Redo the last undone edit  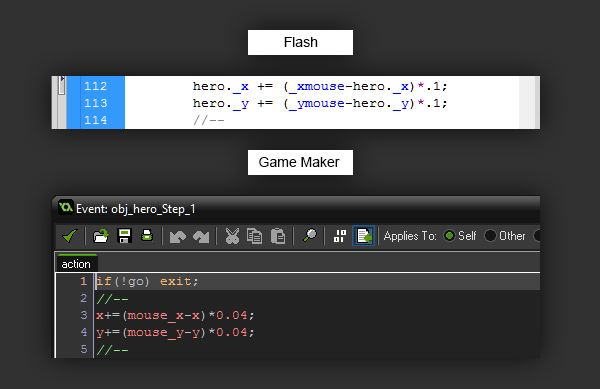[x=201, y=236]
